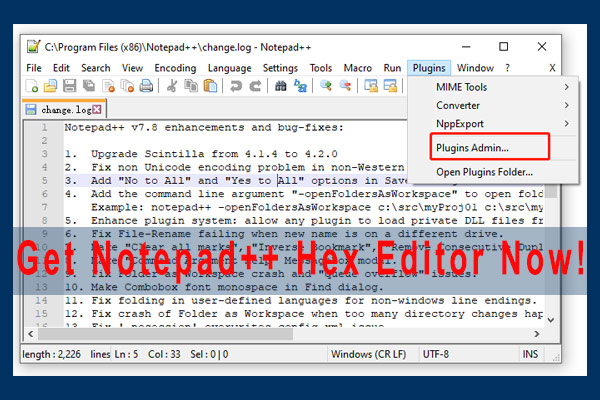
Task: Click the window resize grip in status bar
Action: coord(556,357)
